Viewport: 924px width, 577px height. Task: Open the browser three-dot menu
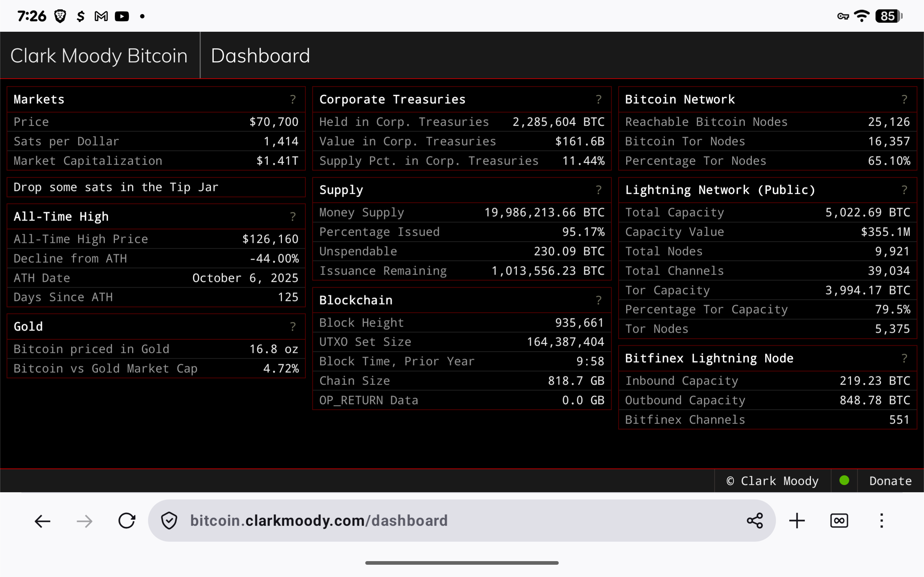[x=882, y=520]
